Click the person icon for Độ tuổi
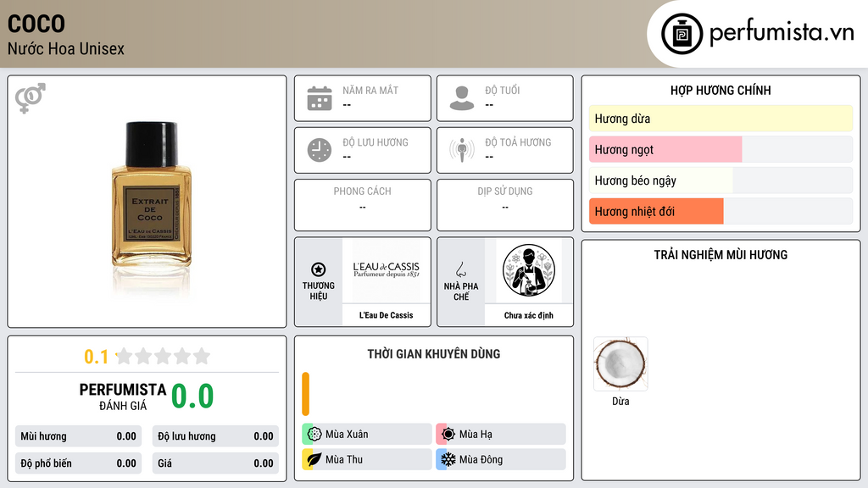The image size is (868, 488). 462,98
